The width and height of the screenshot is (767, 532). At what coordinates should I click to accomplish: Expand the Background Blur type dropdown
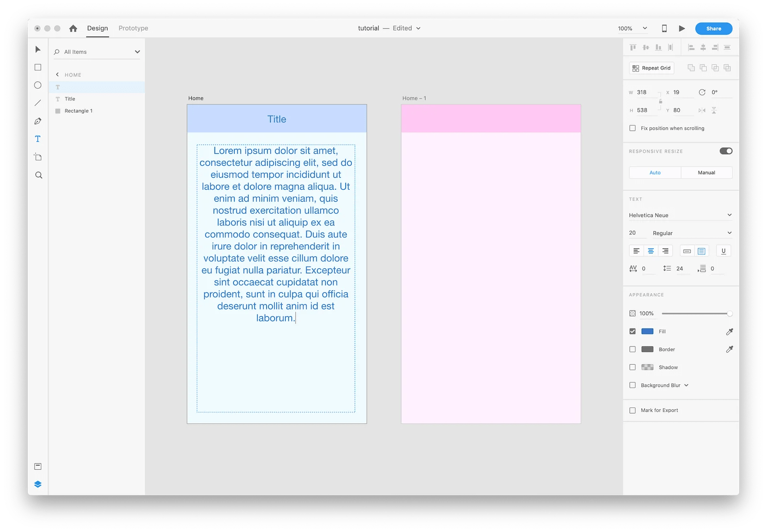pyautogui.click(x=686, y=385)
